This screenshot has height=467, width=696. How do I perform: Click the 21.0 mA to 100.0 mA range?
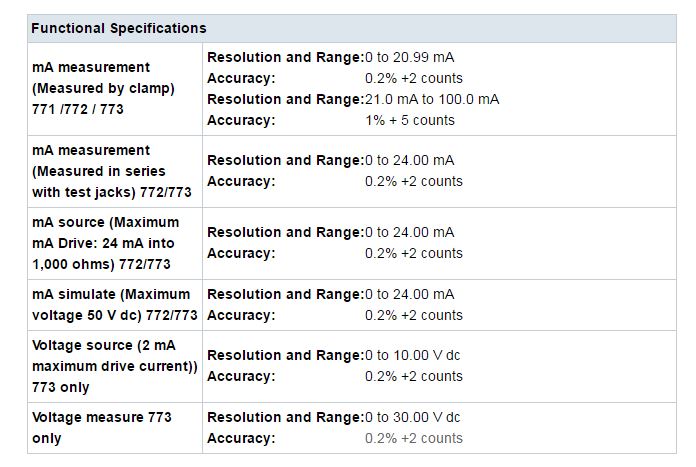(432, 99)
